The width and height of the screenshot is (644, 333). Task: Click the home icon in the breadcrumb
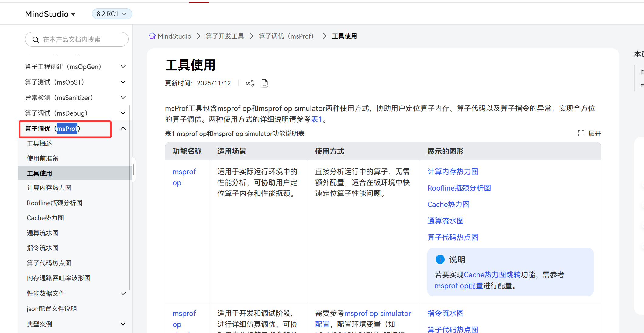(152, 36)
